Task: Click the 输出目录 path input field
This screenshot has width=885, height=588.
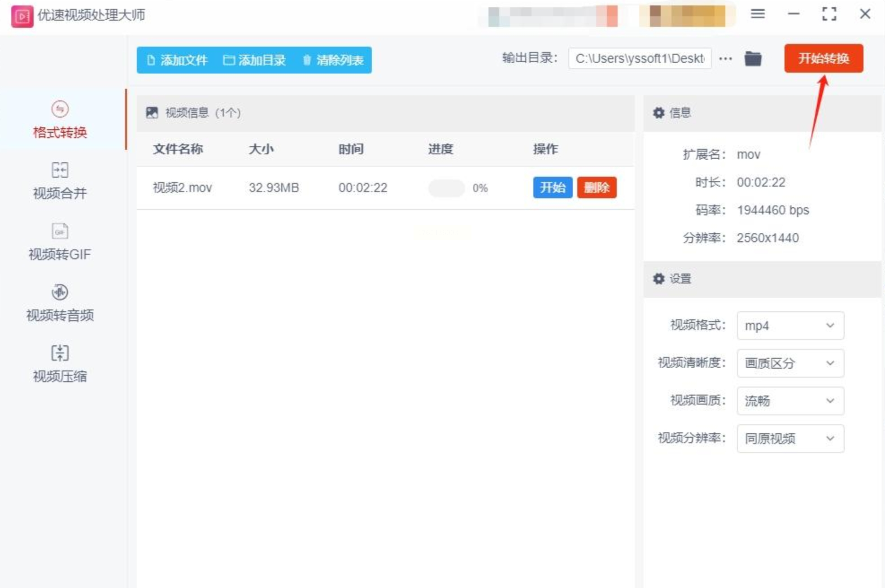Action: (639, 59)
